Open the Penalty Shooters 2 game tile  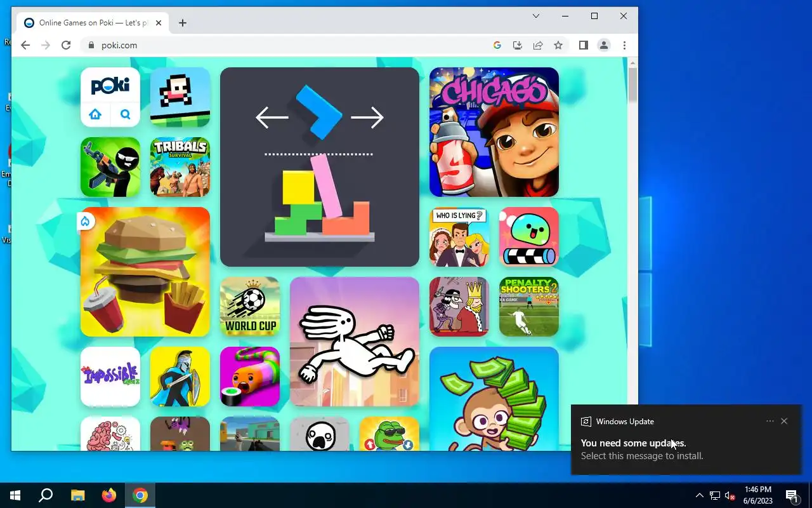[529, 307]
